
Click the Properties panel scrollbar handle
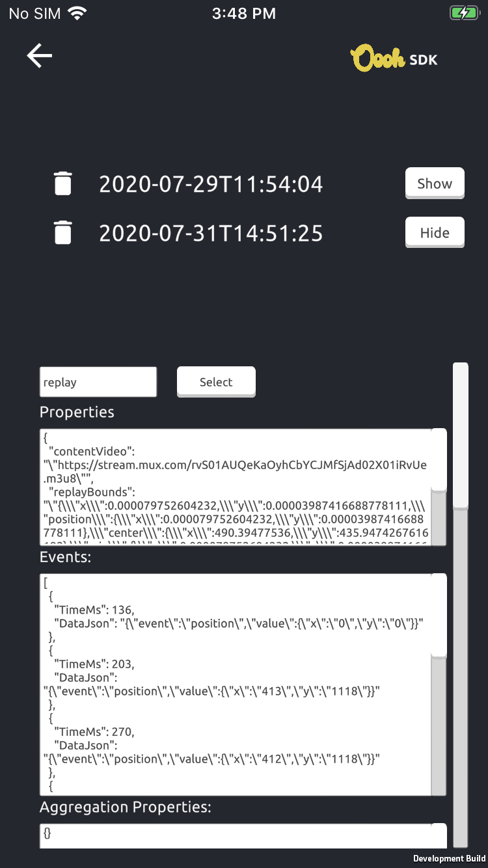pyautogui.click(x=439, y=459)
